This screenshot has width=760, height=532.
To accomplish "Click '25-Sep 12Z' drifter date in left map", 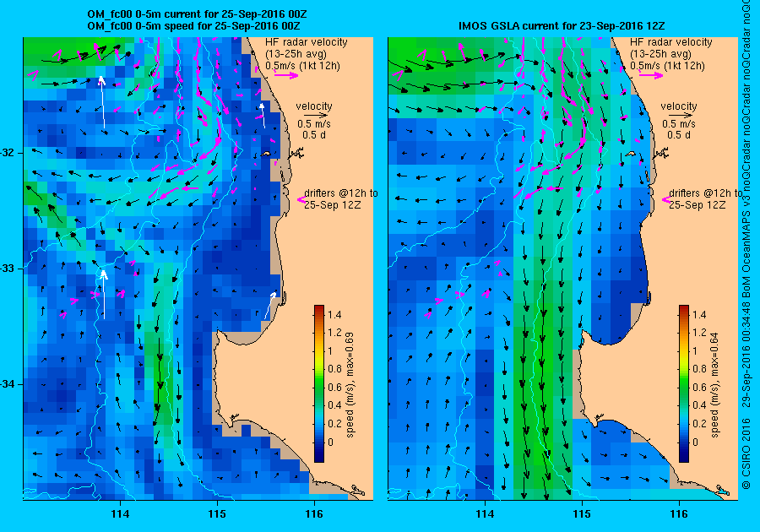I will click(333, 204).
